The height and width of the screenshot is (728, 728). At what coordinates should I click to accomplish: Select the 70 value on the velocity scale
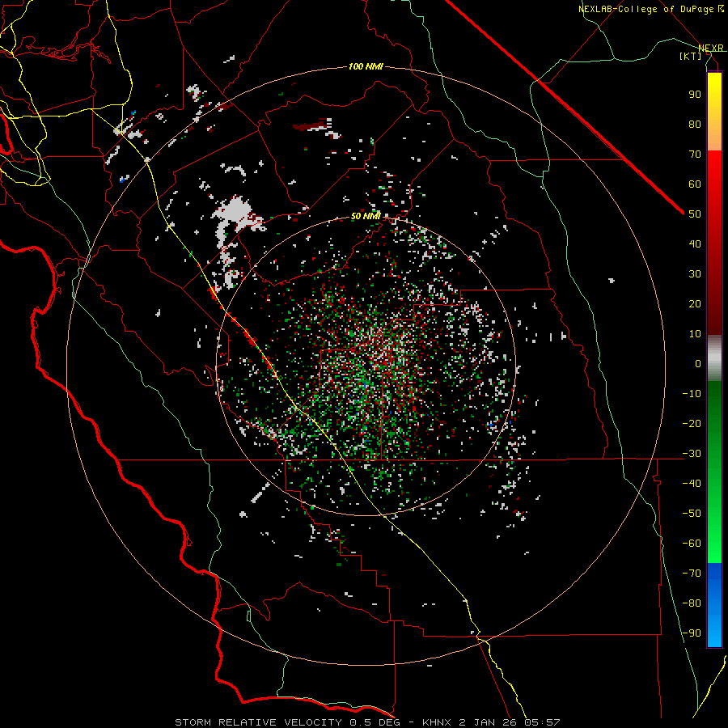click(x=695, y=154)
